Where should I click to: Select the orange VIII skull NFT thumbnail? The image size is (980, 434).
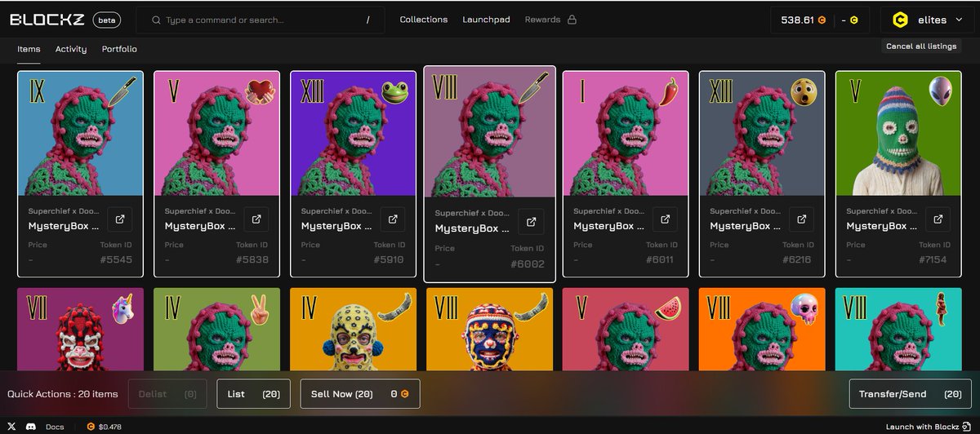pos(763,329)
